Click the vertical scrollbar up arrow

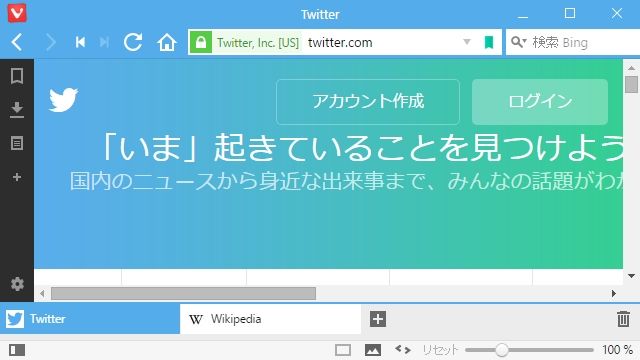(631, 68)
